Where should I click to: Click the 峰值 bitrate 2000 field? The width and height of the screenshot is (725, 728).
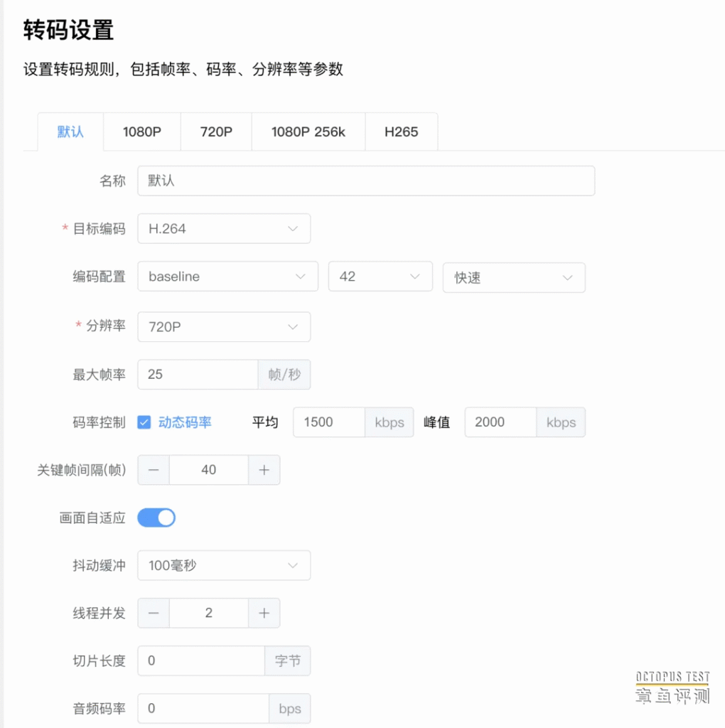click(501, 422)
